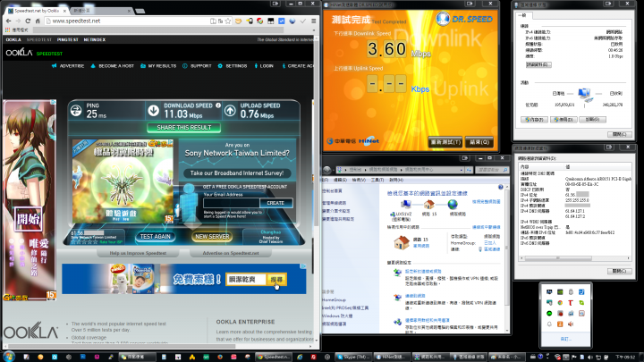Click the Your Email Address field
Viewport: 644px width, 362px height.
[232, 203]
